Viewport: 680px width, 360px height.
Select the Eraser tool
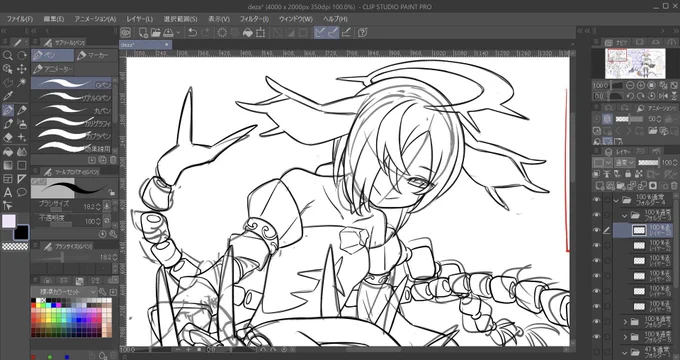point(8,137)
